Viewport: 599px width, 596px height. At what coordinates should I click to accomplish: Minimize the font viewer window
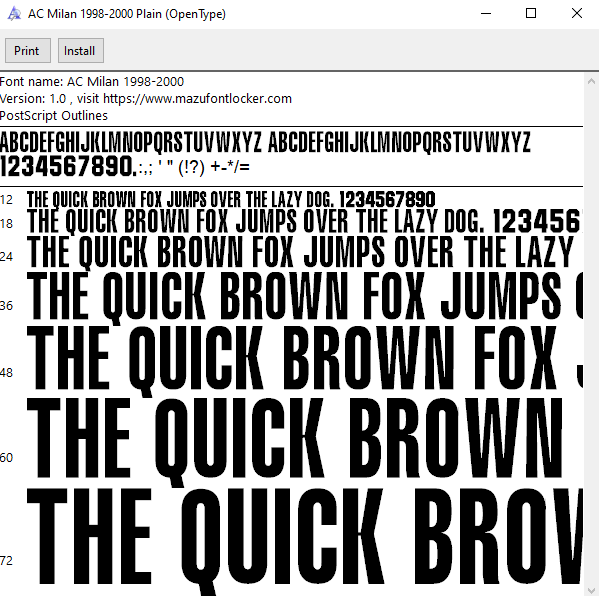(486, 14)
